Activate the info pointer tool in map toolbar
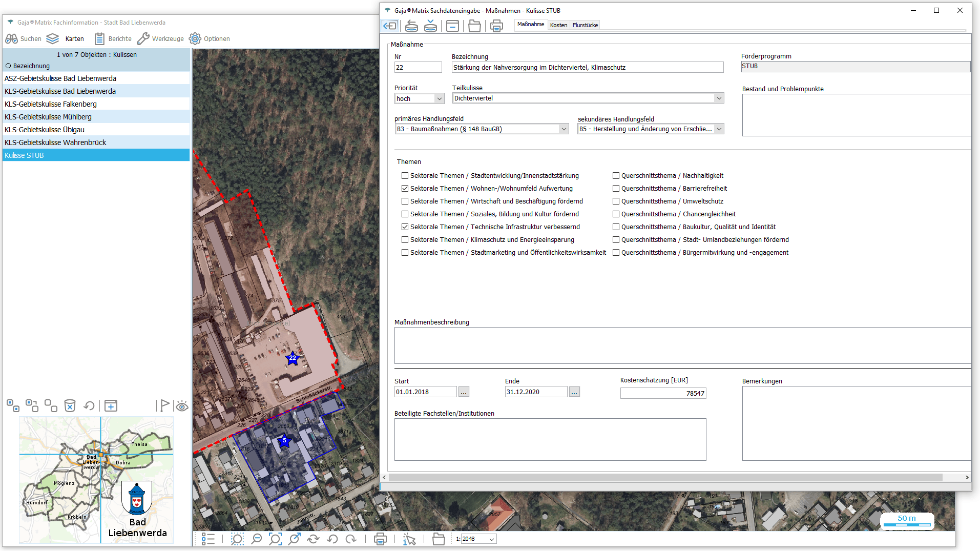 (x=409, y=539)
